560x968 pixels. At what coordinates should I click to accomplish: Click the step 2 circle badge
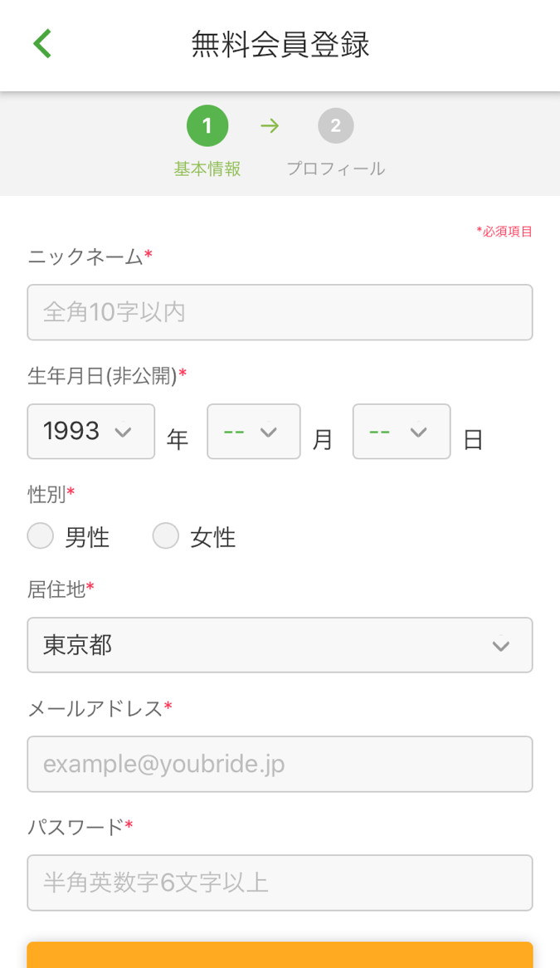point(336,125)
